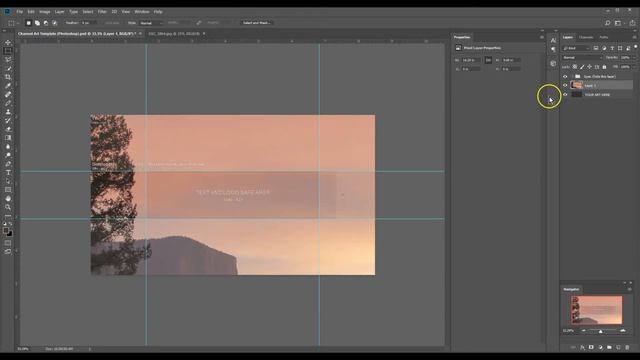Open the Search icon in options bar
Viewport: 640px width, 360px height.
pos(607,23)
